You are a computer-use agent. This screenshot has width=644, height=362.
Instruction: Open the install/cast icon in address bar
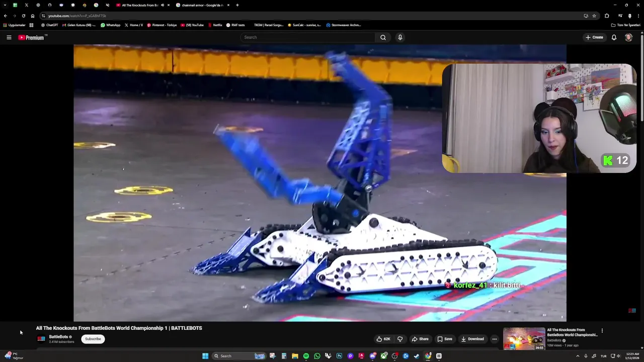pos(586,16)
